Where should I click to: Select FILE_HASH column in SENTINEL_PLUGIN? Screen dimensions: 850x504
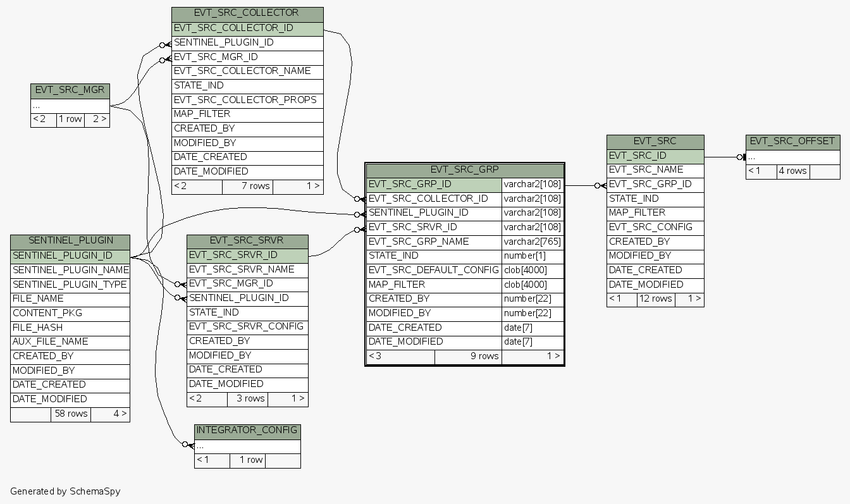pyautogui.click(x=70, y=328)
